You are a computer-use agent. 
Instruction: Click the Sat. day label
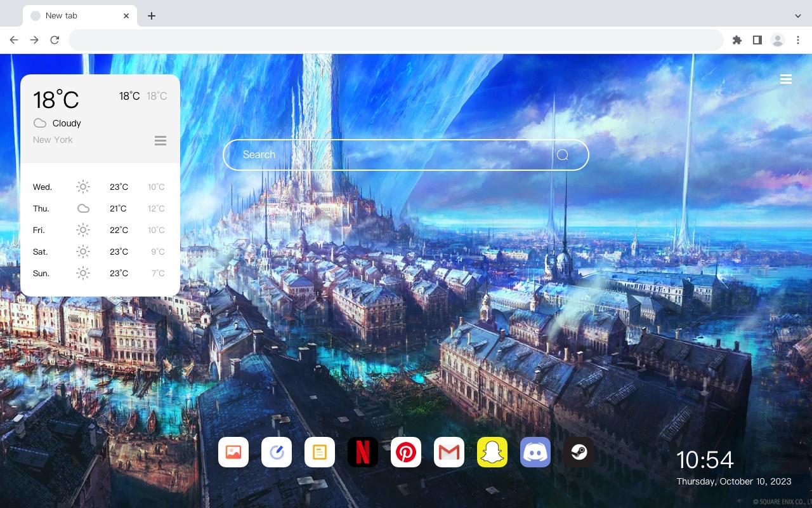pyautogui.click(x=41, y=251)
